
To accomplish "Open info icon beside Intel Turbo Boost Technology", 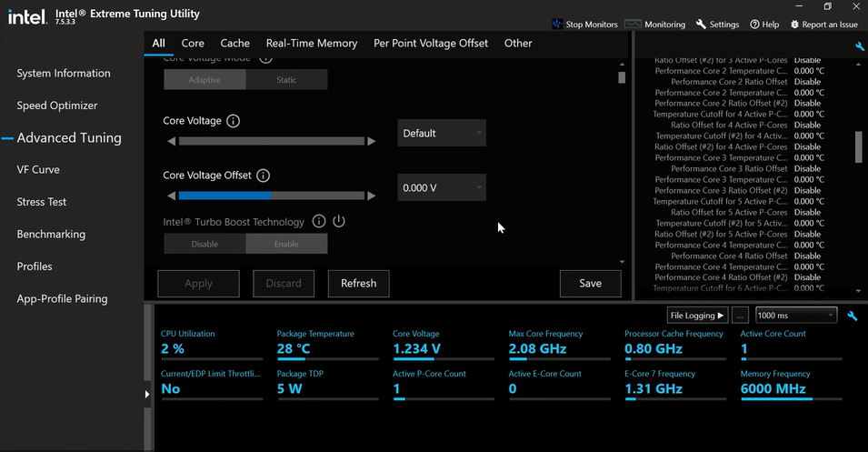I will pyautogui.click(x=319, y=222).
